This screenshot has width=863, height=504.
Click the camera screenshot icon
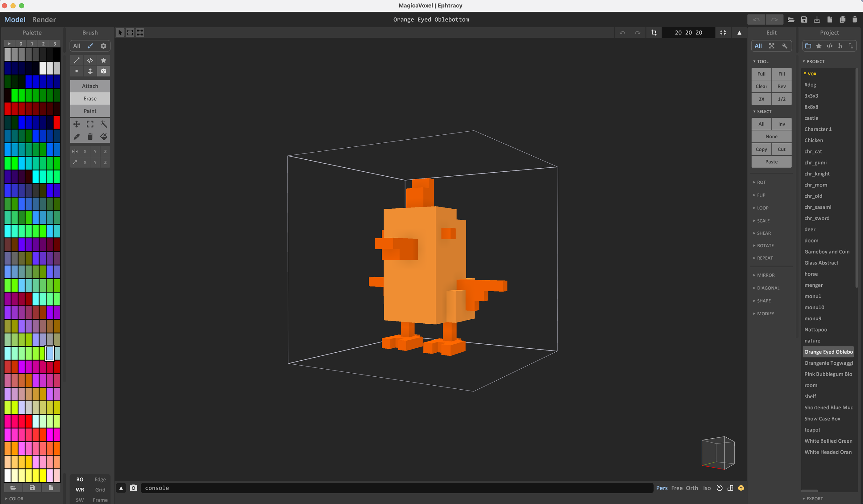pyautogui.click(x=134, y=488)
